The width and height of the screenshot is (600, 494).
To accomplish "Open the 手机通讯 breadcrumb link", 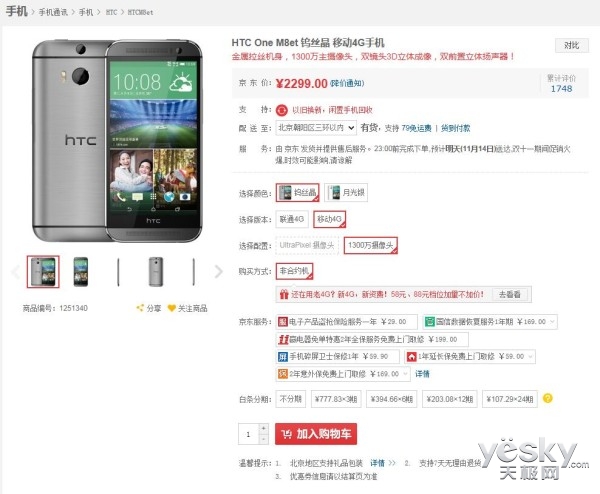I will [53, 12].
